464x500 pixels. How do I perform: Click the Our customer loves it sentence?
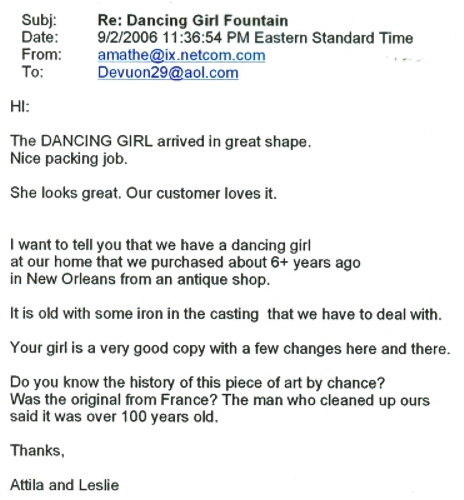click(x=201, y=193)
